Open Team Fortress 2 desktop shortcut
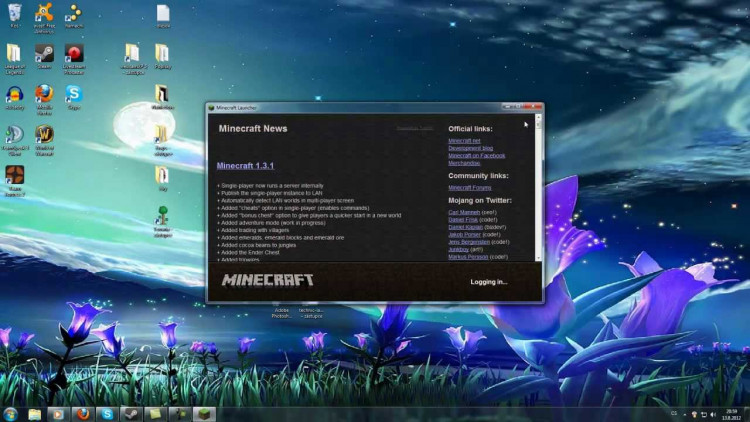This screenshot has width=750, height=422. click(x=15, y=181)
